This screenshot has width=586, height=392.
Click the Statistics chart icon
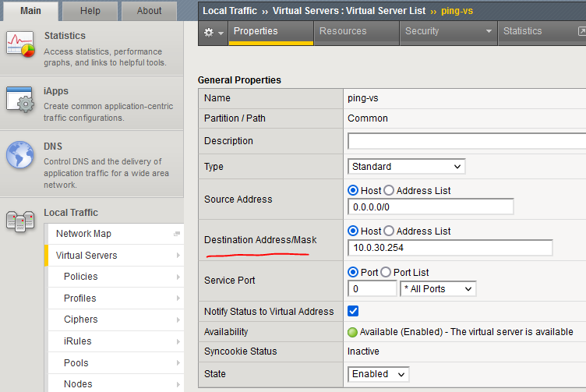pos(19,43)
